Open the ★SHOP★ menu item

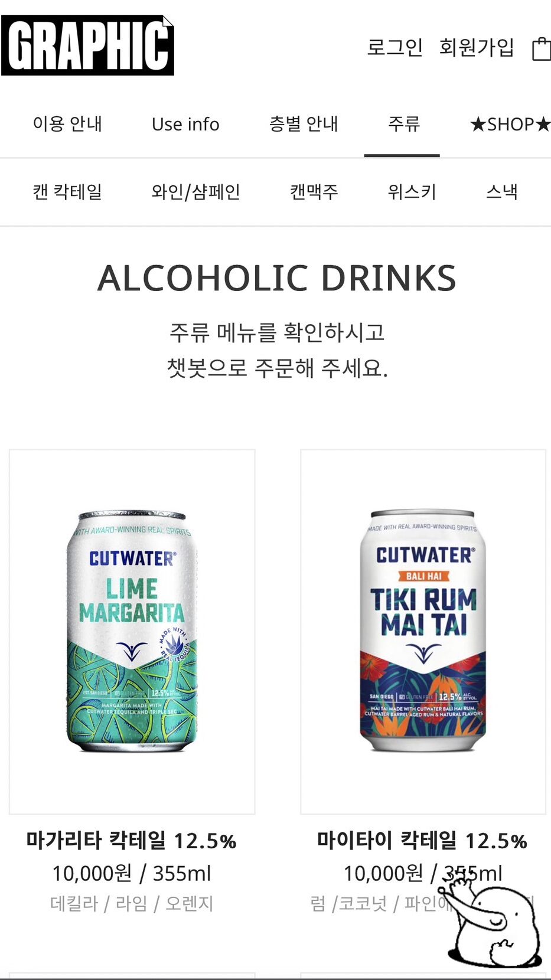click(x=510, y=124)
